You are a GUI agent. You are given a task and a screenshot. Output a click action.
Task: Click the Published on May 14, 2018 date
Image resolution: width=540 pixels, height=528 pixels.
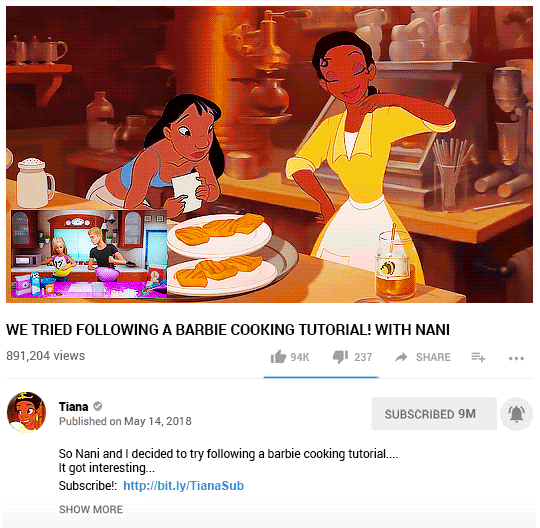tap(125, 421)
